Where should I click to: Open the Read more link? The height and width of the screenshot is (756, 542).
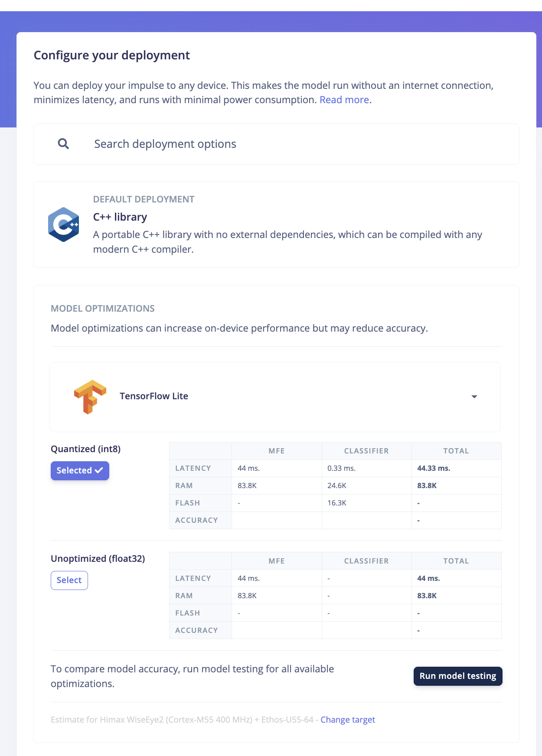point(344,100)
